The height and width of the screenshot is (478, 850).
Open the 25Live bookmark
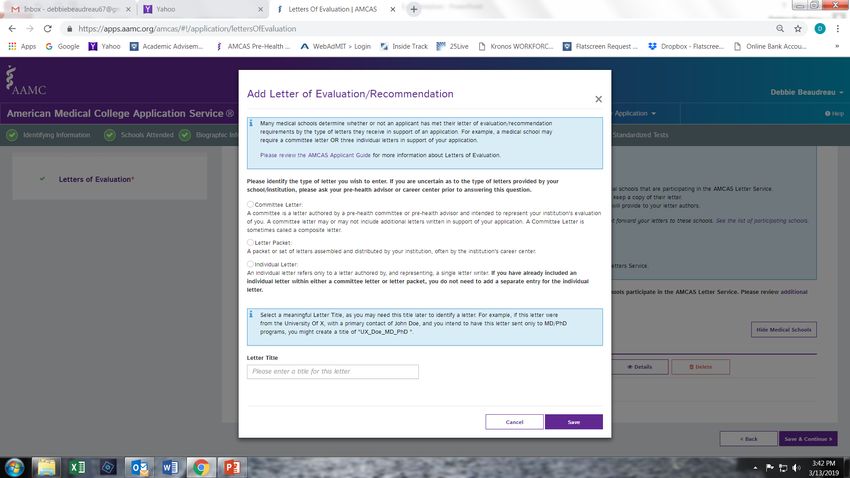coord(452,47)
